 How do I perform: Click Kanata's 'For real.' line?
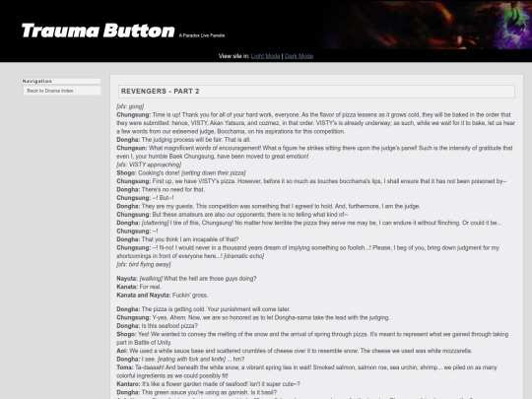[x=139, y=287]
